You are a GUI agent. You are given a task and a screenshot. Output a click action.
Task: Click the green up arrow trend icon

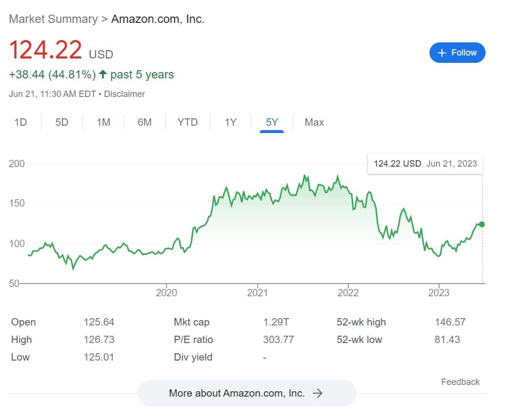coord(102,75)
